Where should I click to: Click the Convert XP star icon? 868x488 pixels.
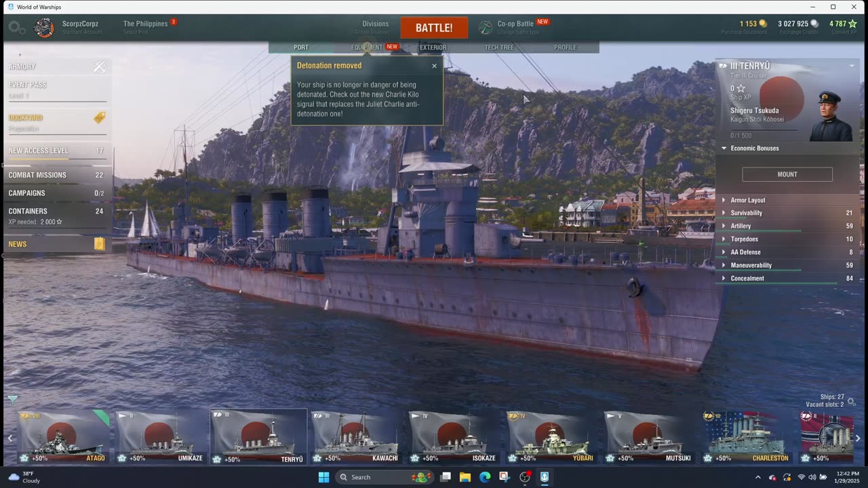coord(852,24)
